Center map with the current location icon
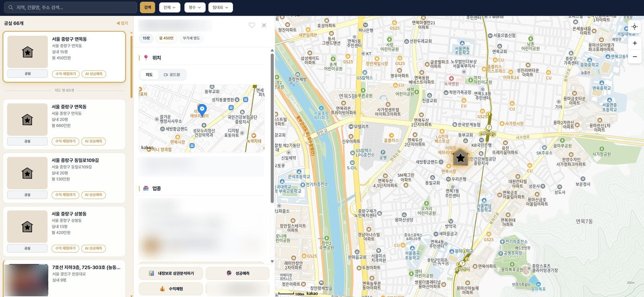 pyautogui.click(x=634, y=27)
